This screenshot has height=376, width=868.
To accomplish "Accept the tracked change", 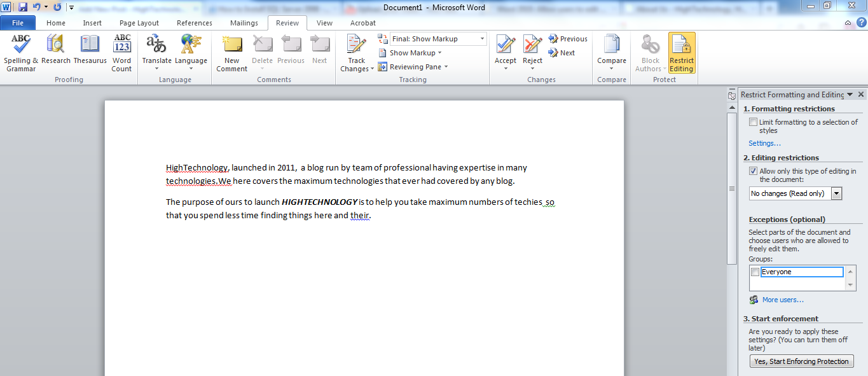I will pos(506,53).
